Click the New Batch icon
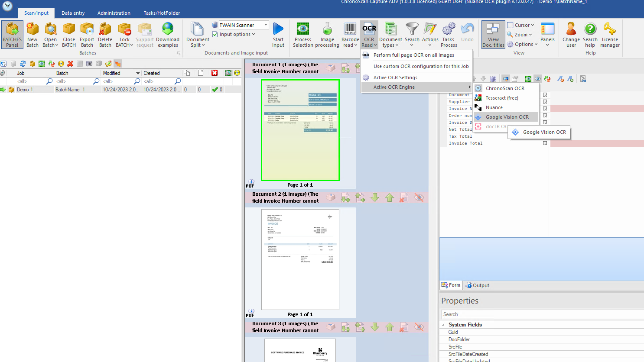 tap(33, 29)
